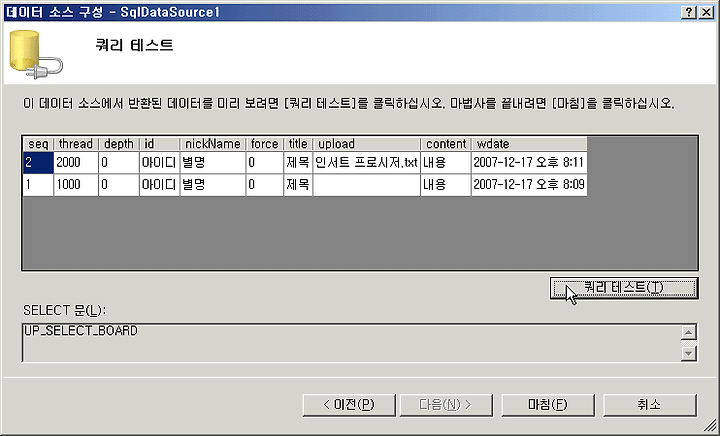Image resolution: width=720 pixels, height=436 pixels.
Task: Go back with the 이전(P) button
Action: [349, 405]
